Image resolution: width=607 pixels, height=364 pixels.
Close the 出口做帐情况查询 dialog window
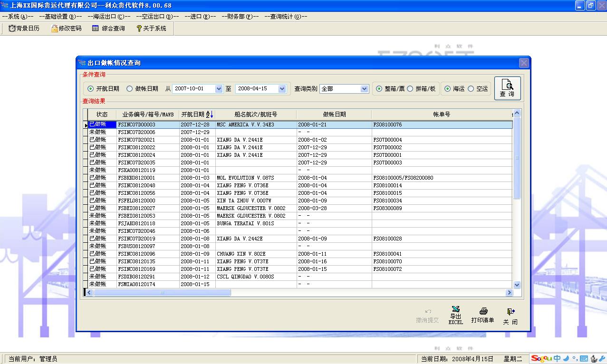[523, 63]
